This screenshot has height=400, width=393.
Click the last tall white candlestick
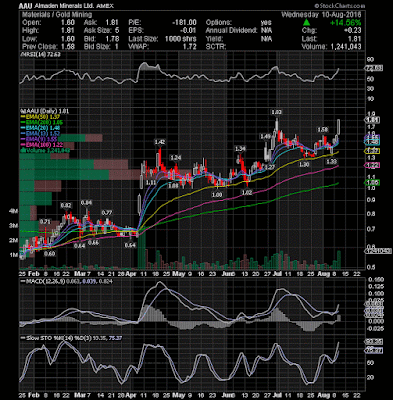[x=339, y=127]
